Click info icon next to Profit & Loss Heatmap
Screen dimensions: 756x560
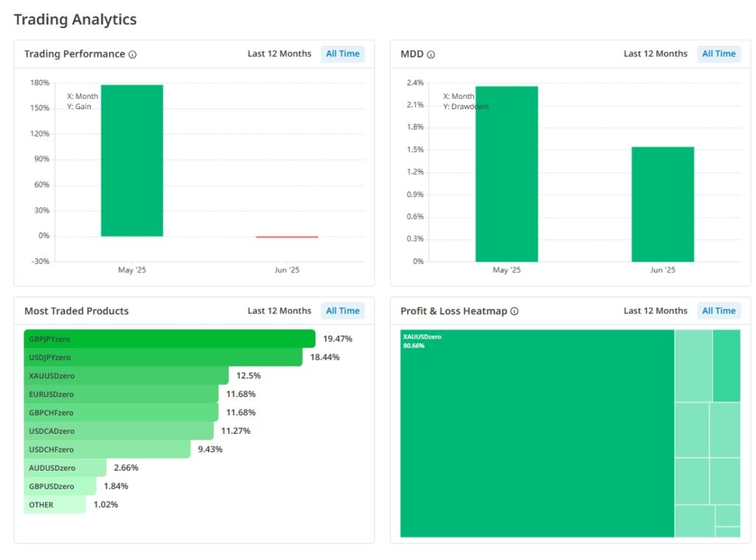pos(515,311)
